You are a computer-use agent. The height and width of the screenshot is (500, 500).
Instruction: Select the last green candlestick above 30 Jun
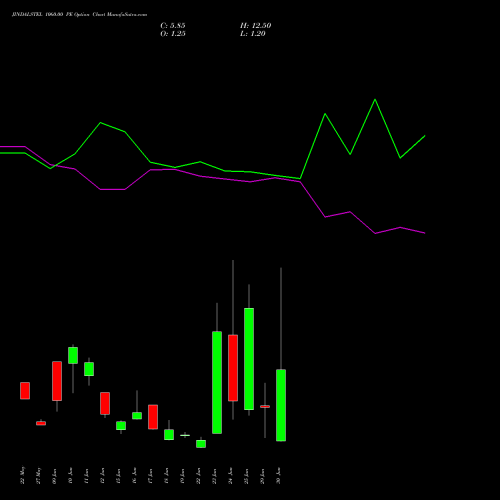(281, 405)
